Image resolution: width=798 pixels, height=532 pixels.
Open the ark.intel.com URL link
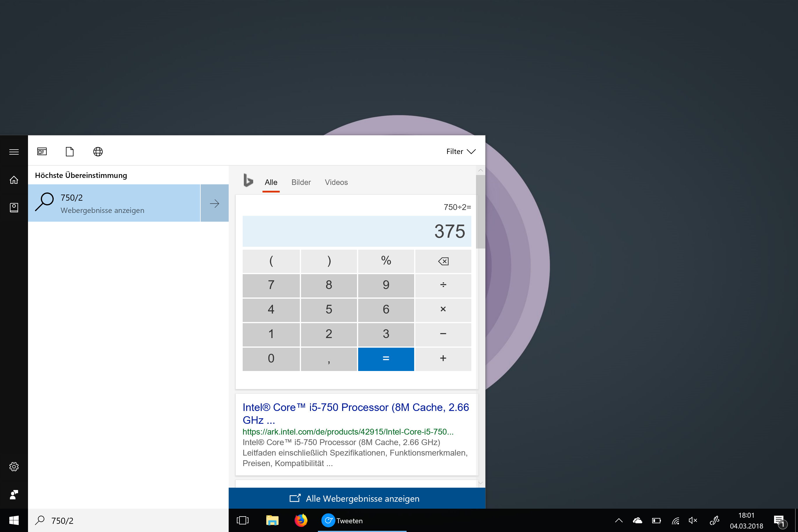click(348, 432)
